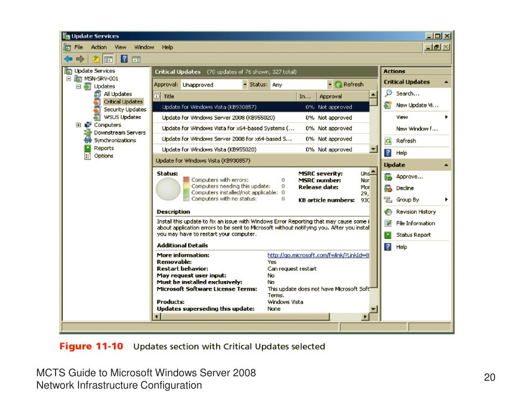
Task: Collapse the Update actions section
Action: pyautogui.click(x=446, y=165)
